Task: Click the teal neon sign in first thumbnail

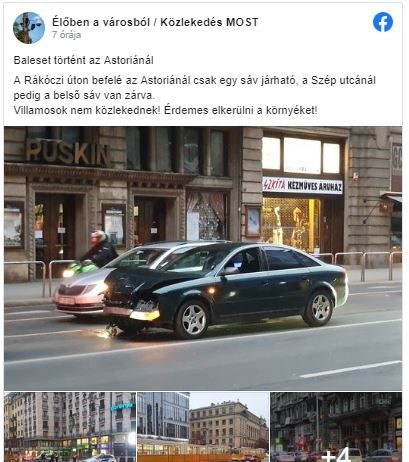Action: pyautogui.click(x=121, y=406)
